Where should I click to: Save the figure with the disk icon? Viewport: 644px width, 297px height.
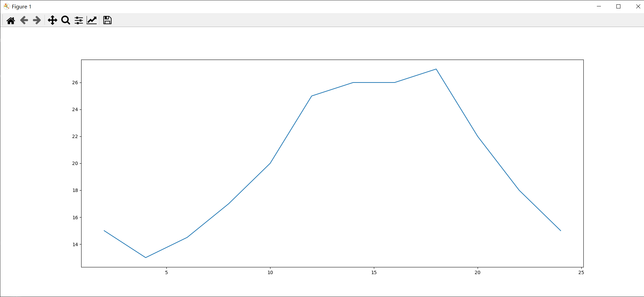(107, 20)
